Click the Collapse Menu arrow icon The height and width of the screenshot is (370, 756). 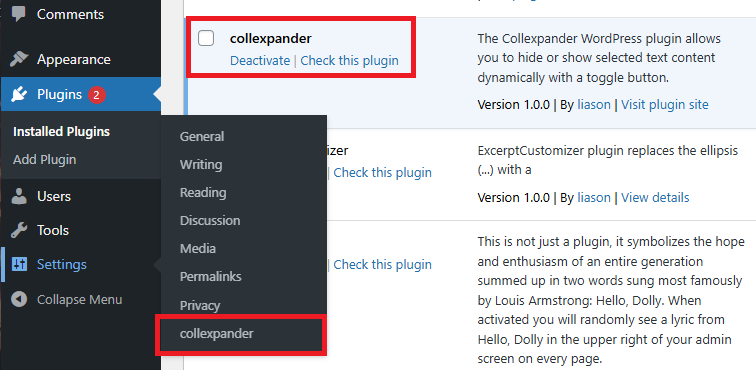pos(19,299)
